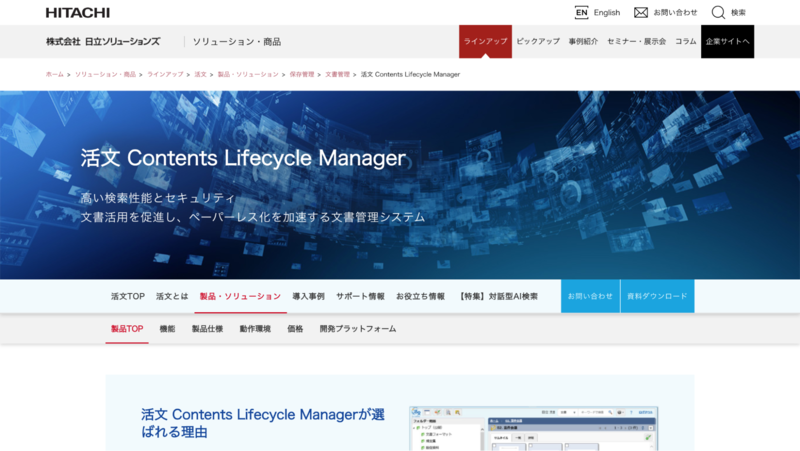
Task: Open the 活文とは tab
Action: (x=172, y=296)
